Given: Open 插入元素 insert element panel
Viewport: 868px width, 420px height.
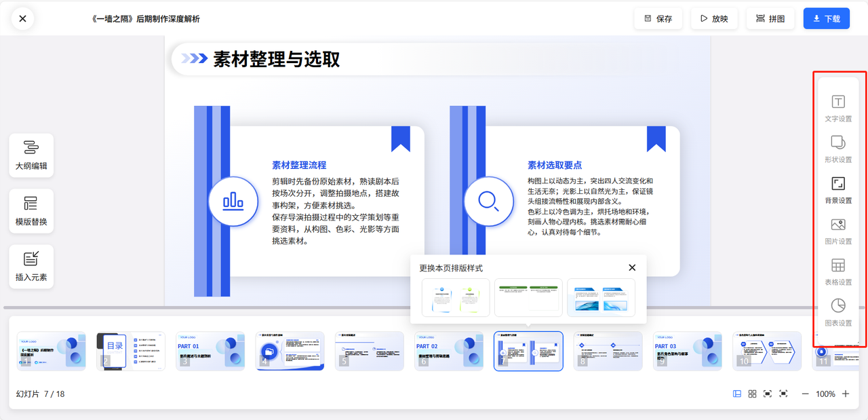Looking at the screenshot, I should pyautogui.click(x=31, y=267).
